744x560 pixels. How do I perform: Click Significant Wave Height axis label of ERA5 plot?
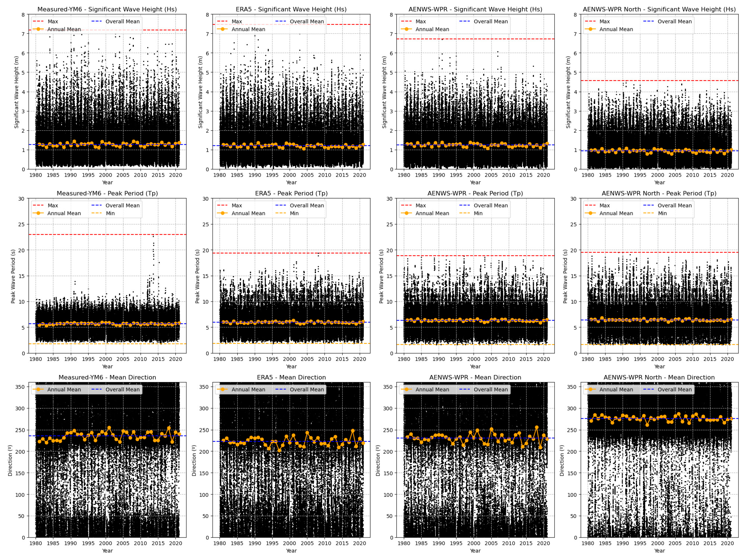pyautogui.click(x=200, y=92)
